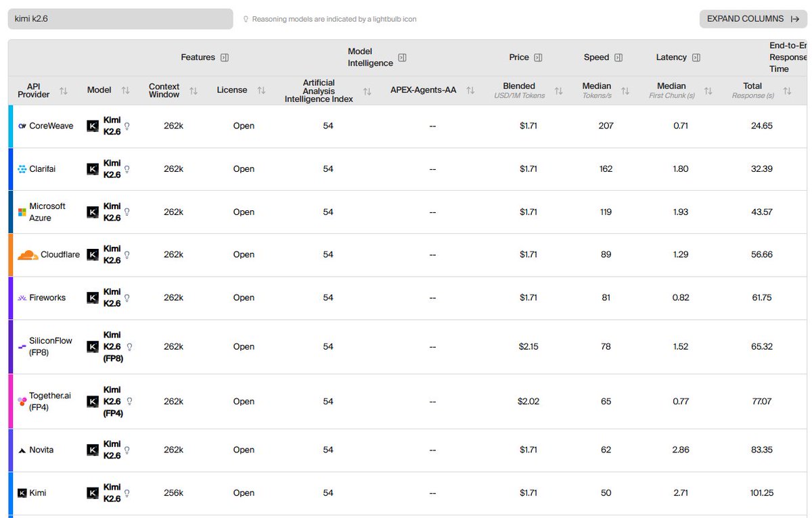The width and height of the screenshot is (812, 518).
Task: Open Kimi K2.6 model link in Novita row
Action: 112,450
